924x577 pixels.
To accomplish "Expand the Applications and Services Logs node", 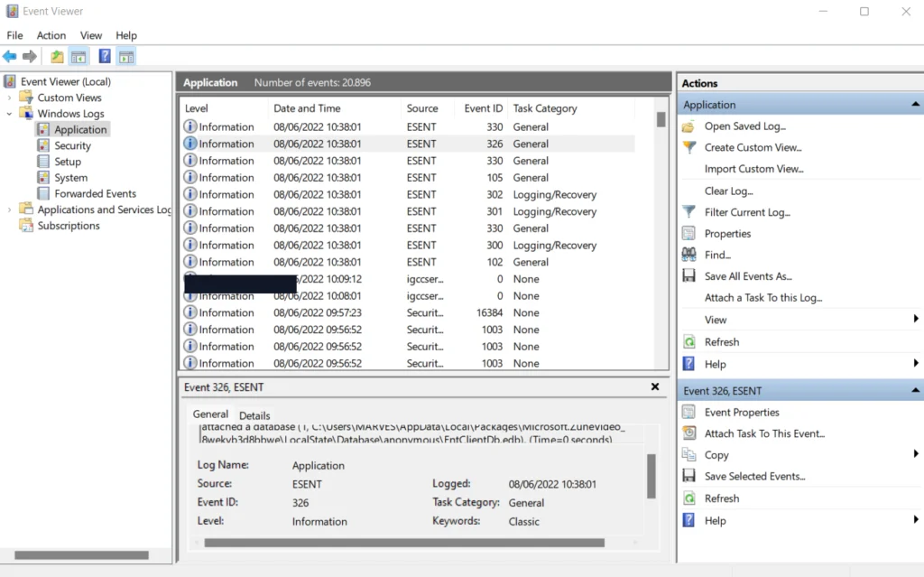I will 9,209.
